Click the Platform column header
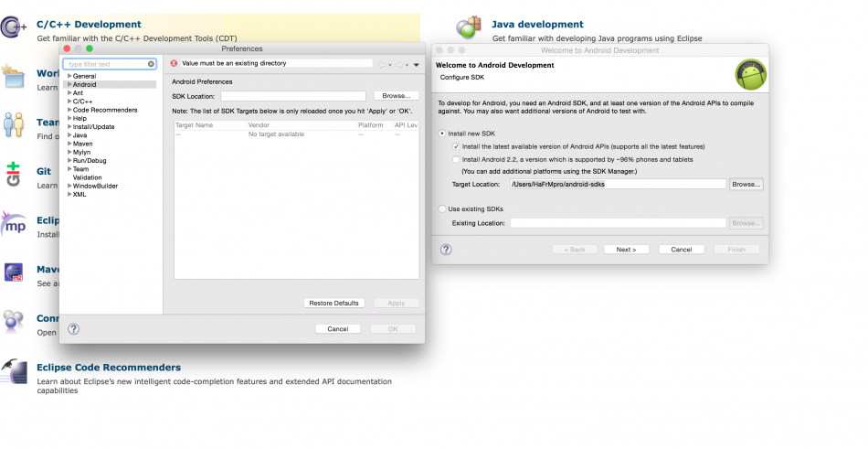 375,125
